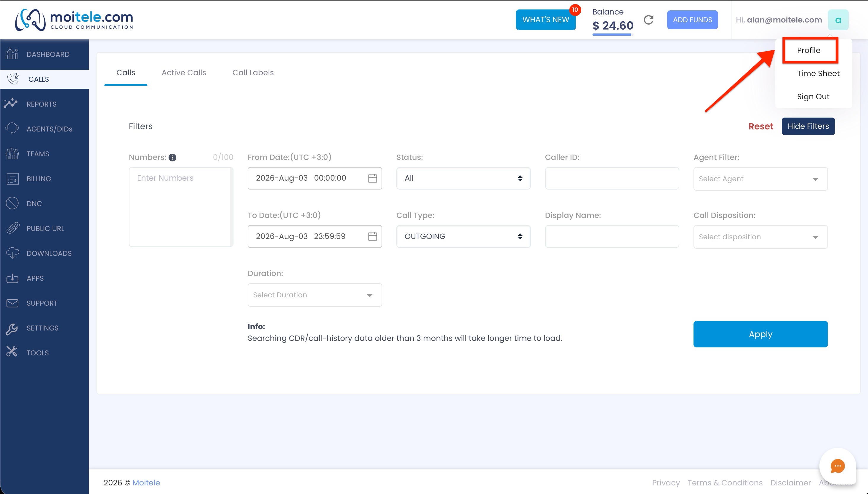The image size is (868, 494).
Task: Click the user avatar letter 'a'
Action: (x=838, y=20)
